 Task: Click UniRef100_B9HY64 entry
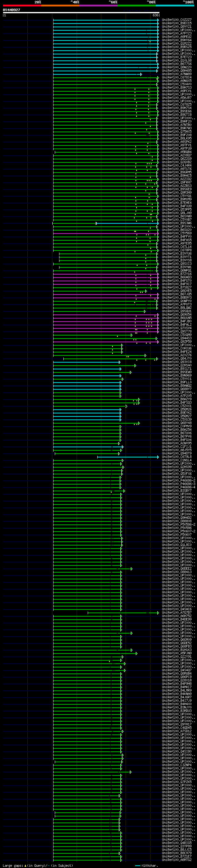coord(176,40)
